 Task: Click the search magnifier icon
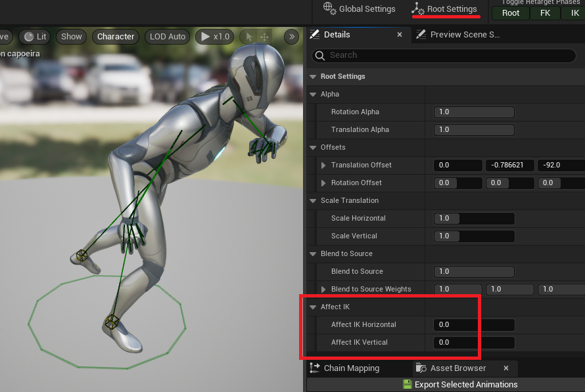tap(319, 56)
